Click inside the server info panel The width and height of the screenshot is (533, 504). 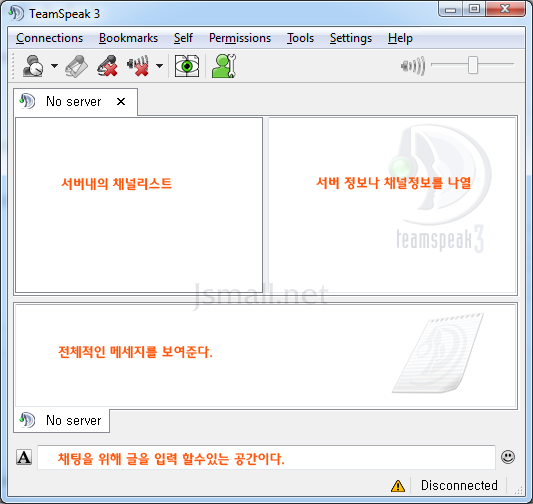[x=393, y=206]
